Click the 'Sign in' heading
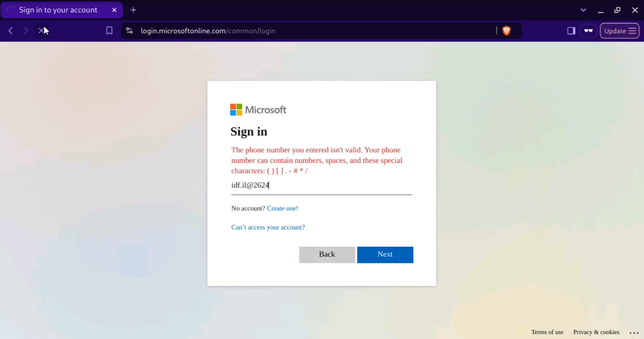 pyautogui.click(x=249, y=131)
